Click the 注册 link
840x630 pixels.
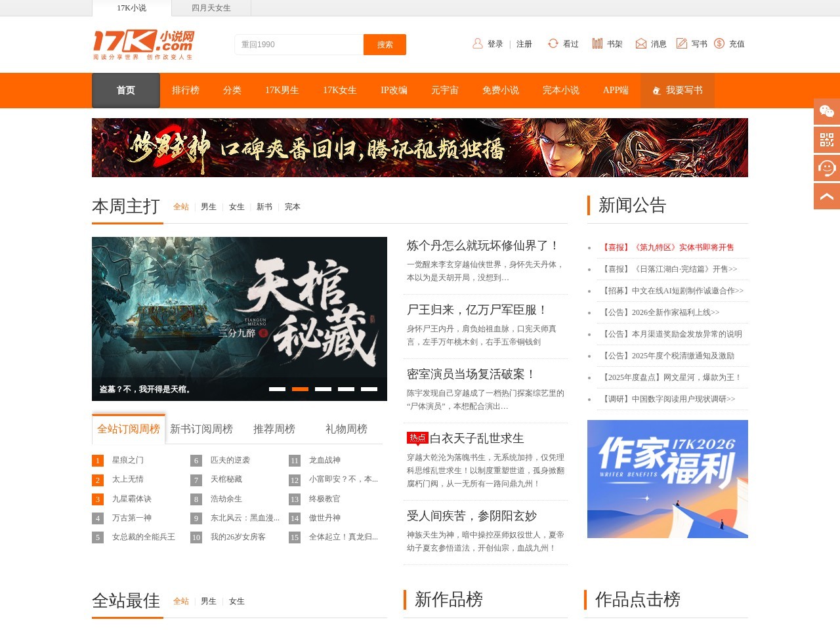pyautogui.click(x=524, y=44)
